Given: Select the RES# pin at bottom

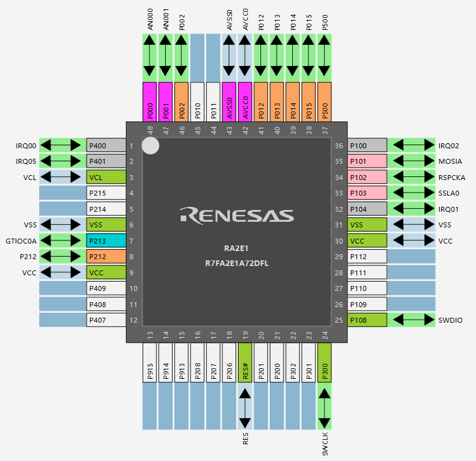Looking at the screenshot, I should [245, 363].
